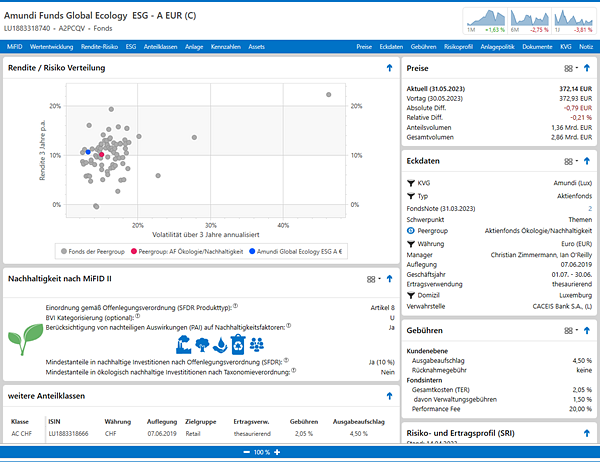Toggle Peergroup AF Ökologie/Nachhaltigkeit legend entry
The image size is (600, 462).
pyautogui.click(x=187, y=251)
